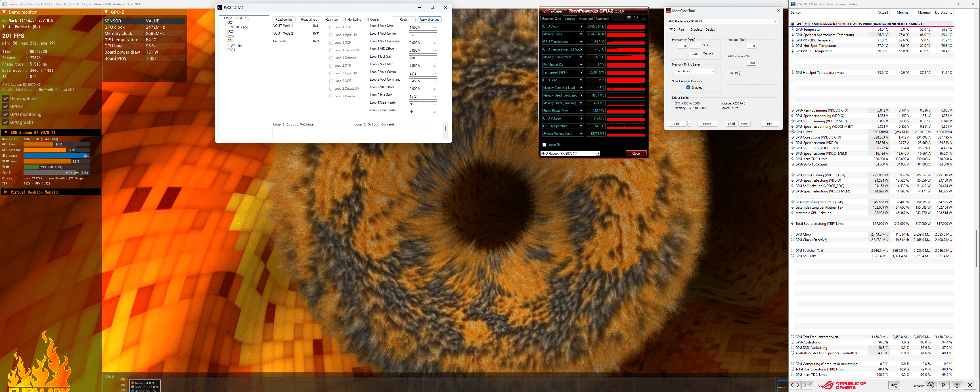Click HWiNFO share sensors icon

coord(894,385)
